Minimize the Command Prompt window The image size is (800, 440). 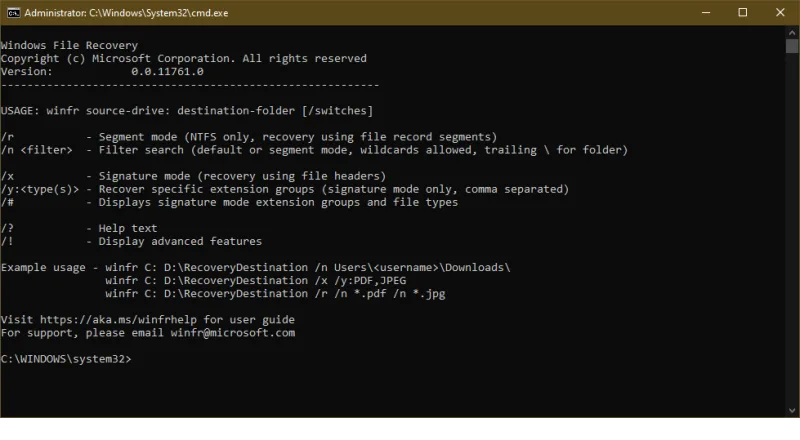pos(698,12)
